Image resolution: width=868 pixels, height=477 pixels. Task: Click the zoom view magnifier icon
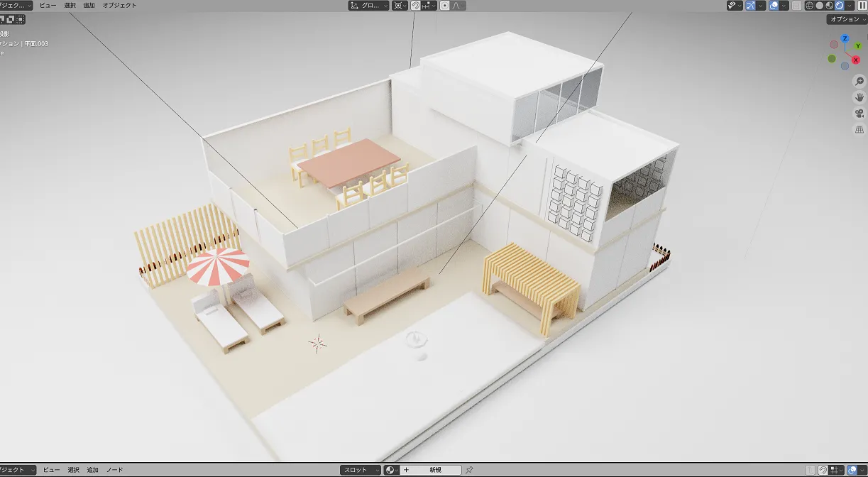(859, 82)
